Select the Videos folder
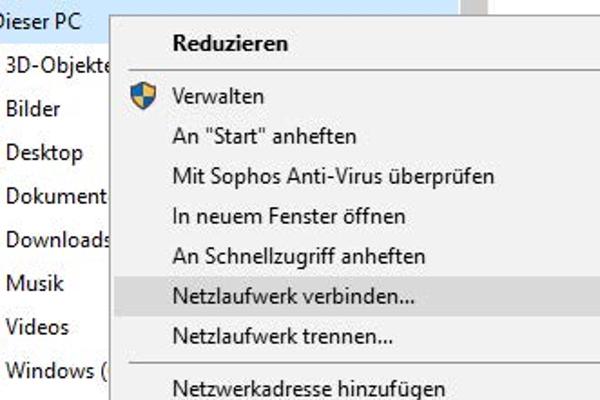 (37, 326)
